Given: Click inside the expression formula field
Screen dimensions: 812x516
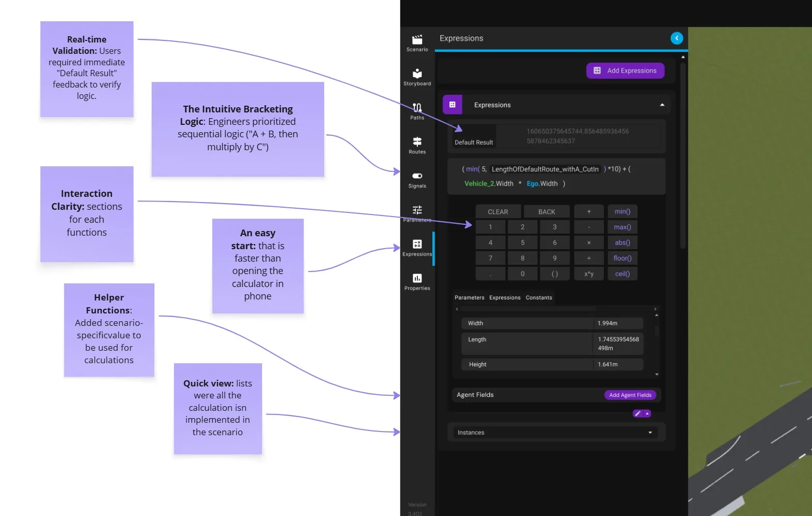Looking at the screenshot, I should coord(556,176).
